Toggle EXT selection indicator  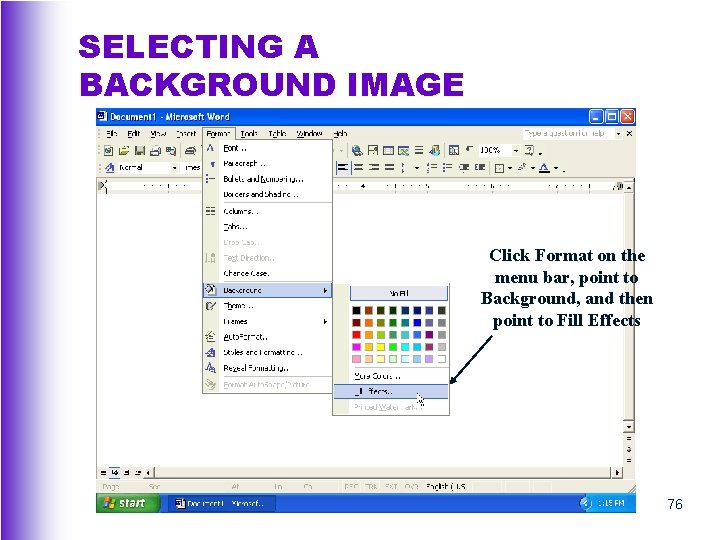coord(391,486)
